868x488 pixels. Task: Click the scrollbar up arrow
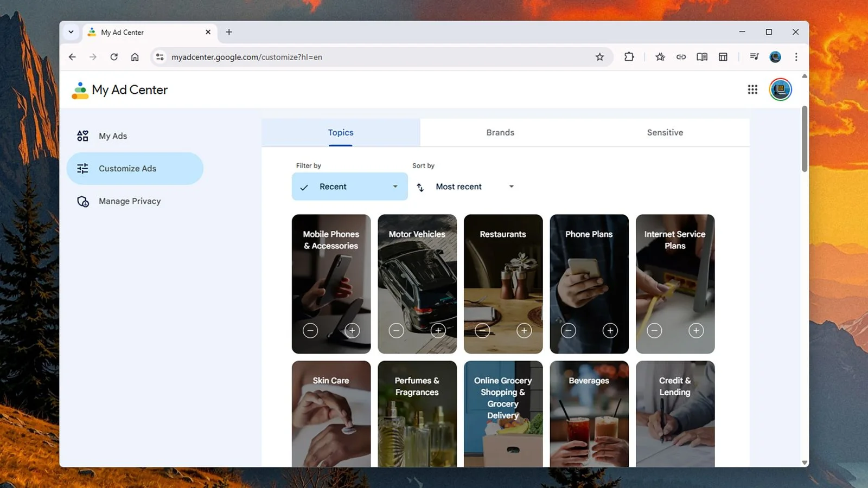click(805, 76)
